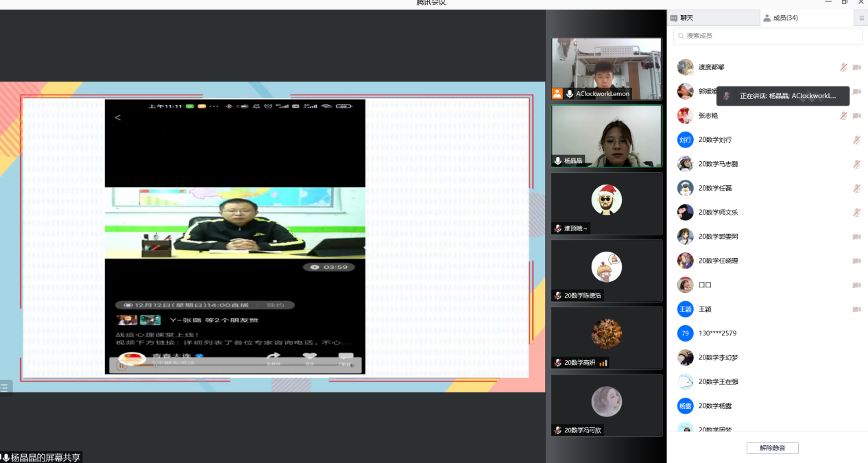This screenshot has width=868, height=463.
Task: Click the 20数学陈德浩 participant avatar tile
Action: [x=606, y=270]
